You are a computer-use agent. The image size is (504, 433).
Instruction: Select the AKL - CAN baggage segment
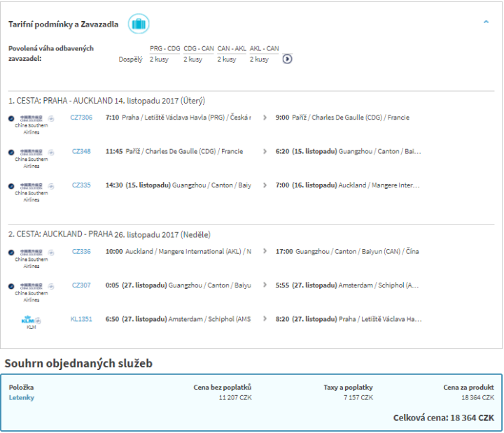pyautogui.click(x=264, y=49)
